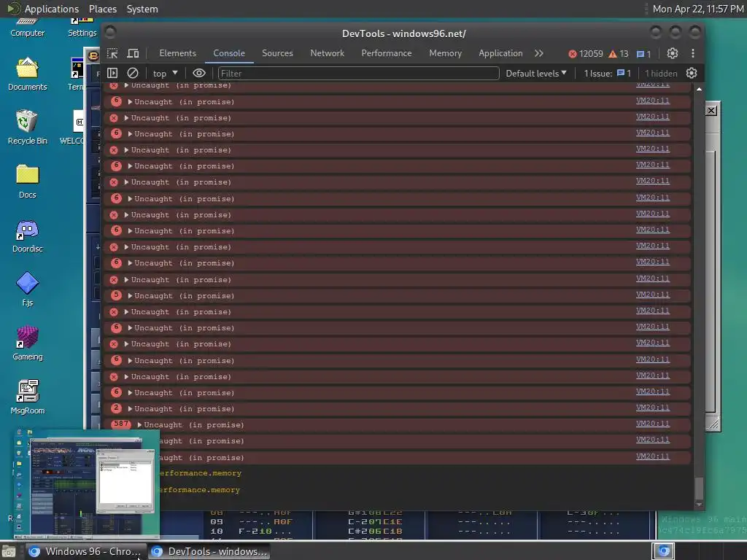Open the Places menu

(102, 9)
